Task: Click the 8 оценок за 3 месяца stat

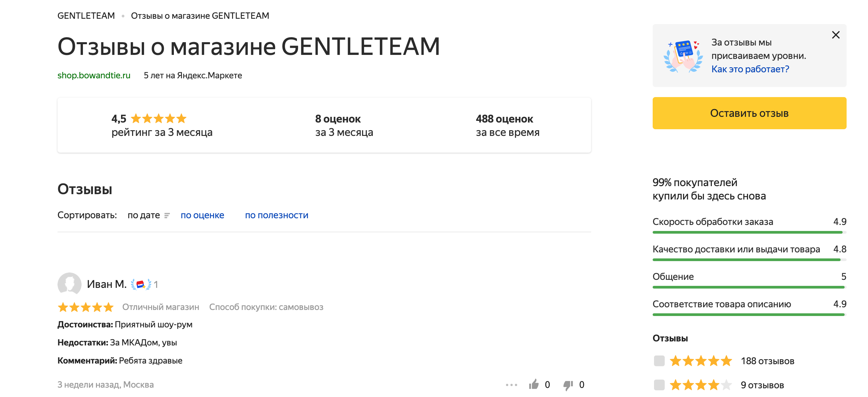Action: coord(344,126)
